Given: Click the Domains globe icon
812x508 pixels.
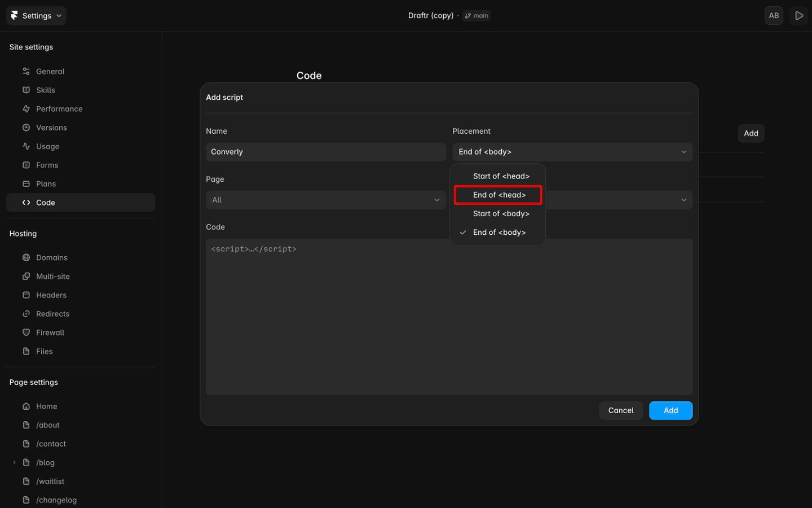Looking at the screenshot, I should (26, 257).
